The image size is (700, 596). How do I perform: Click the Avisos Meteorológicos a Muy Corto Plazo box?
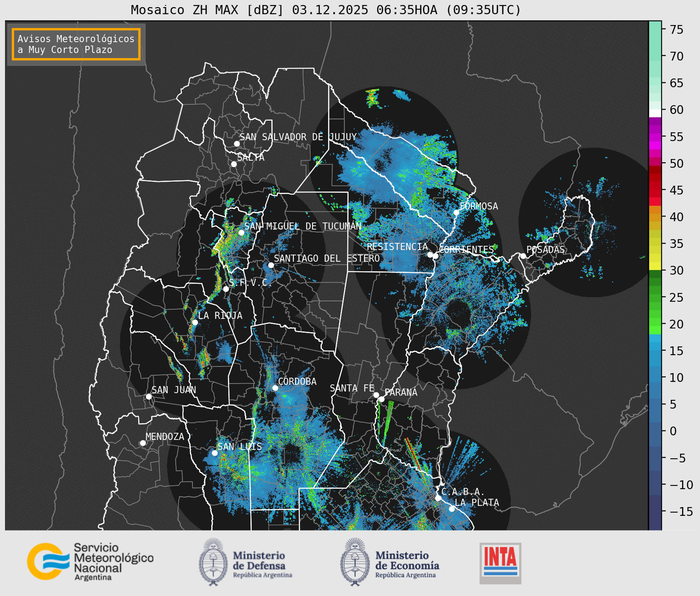click(x=76, y=45)
